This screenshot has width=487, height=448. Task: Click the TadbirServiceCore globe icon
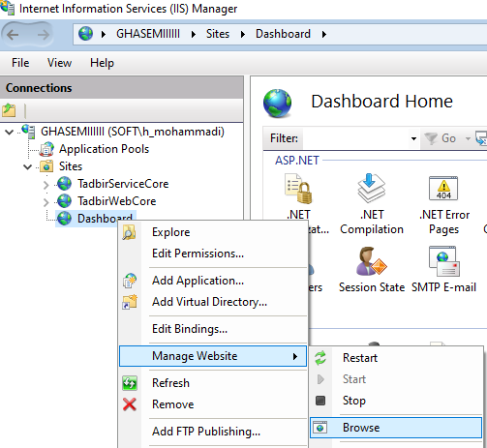[64, 184]
